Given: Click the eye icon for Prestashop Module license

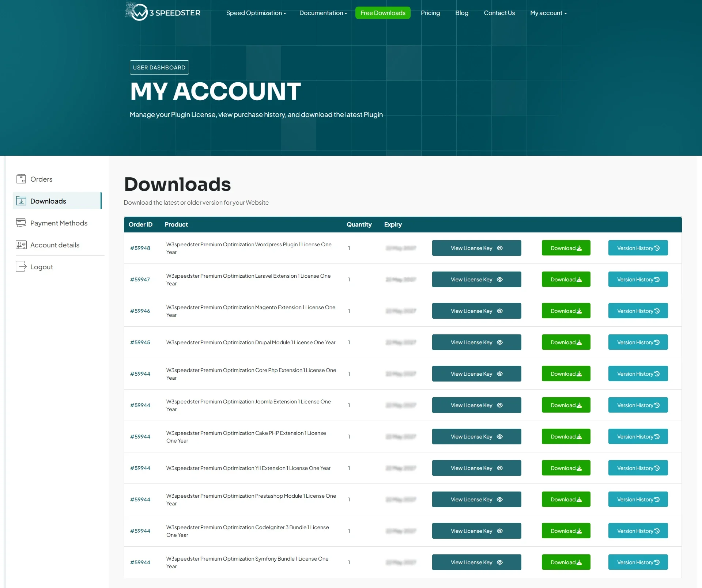Looking at the screenshot, I should 500,499.
